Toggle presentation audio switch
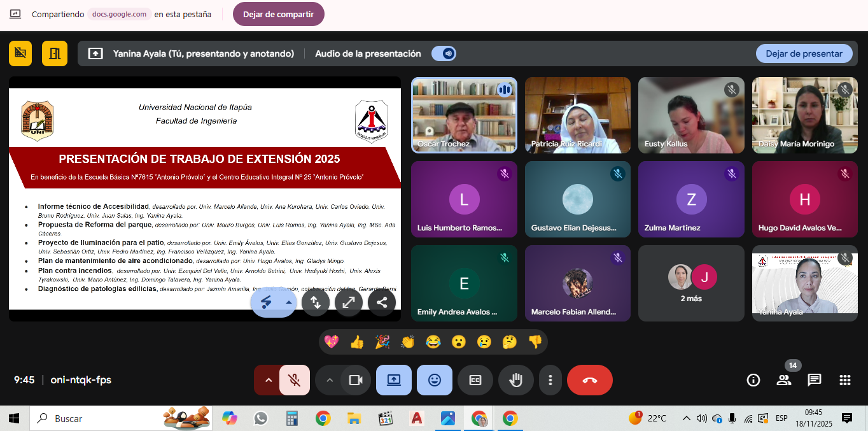Viewport: 868px width, 431px height. pos(444,53)
